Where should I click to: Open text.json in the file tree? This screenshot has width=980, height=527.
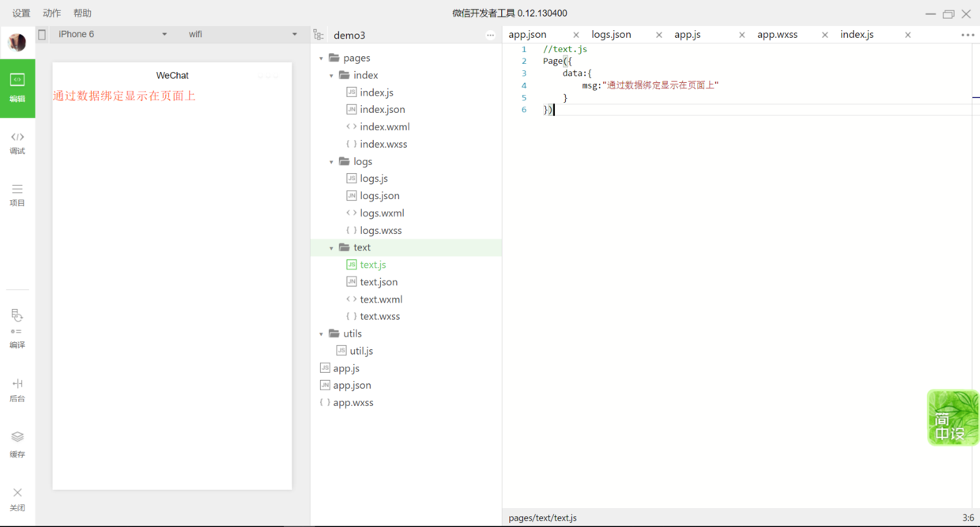pos(379,282)
